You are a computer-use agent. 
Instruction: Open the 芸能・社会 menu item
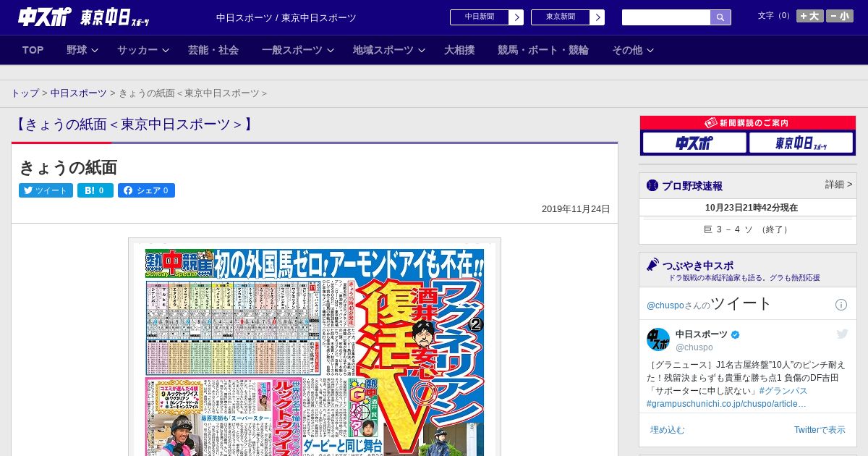click(x=213, y=50)
